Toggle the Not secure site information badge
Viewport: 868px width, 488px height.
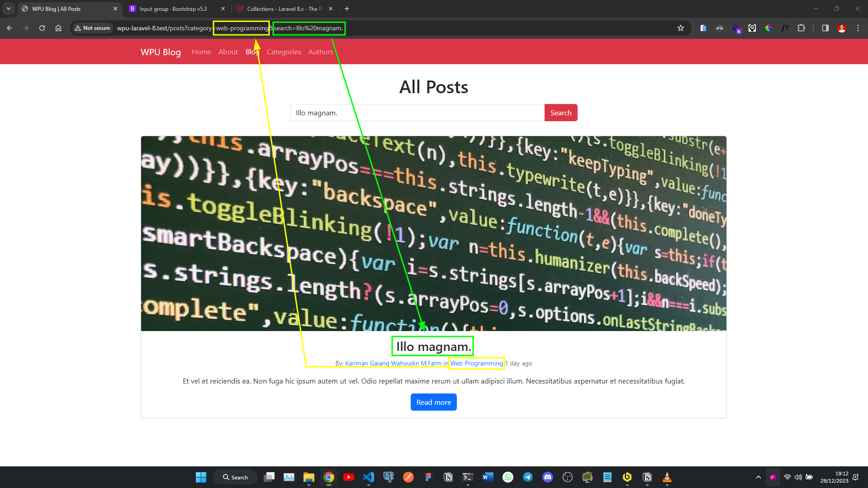(92, 28)
